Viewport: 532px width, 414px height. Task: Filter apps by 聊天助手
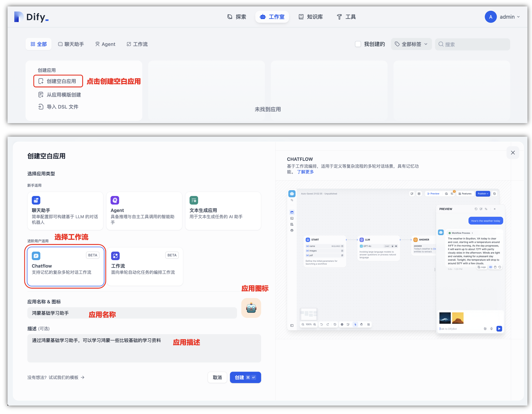pyautogui.click(x=71, y=44)
